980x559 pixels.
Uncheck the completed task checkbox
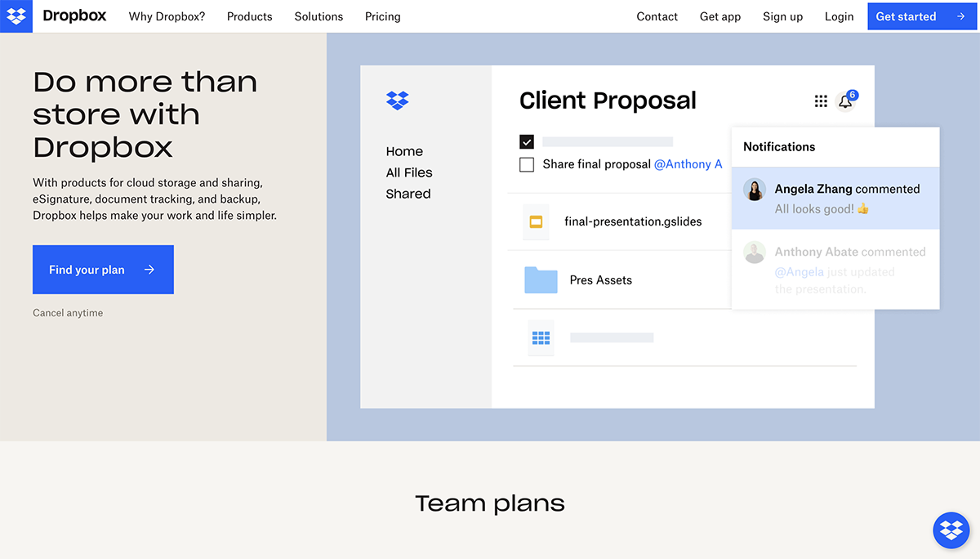click(x=527, y=141)
